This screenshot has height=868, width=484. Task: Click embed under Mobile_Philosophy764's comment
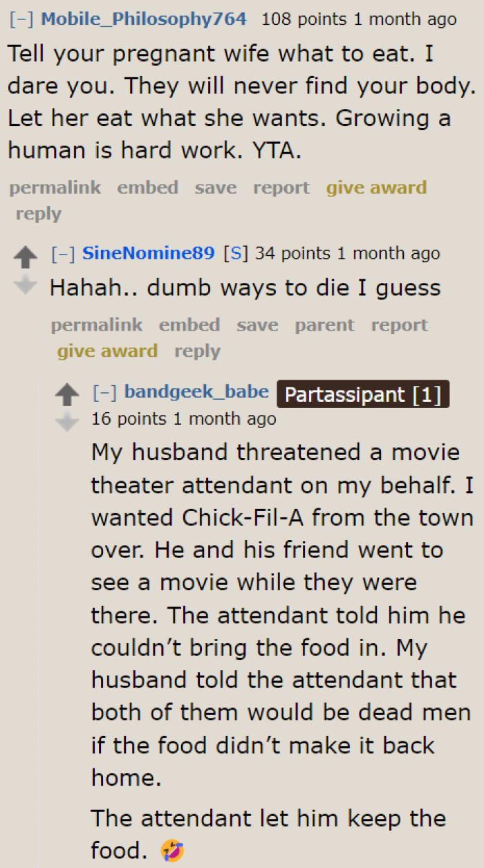coord(147,187)
